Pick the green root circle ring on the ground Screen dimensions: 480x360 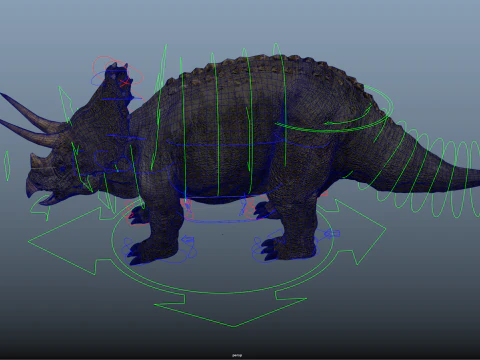coord(223,247)
